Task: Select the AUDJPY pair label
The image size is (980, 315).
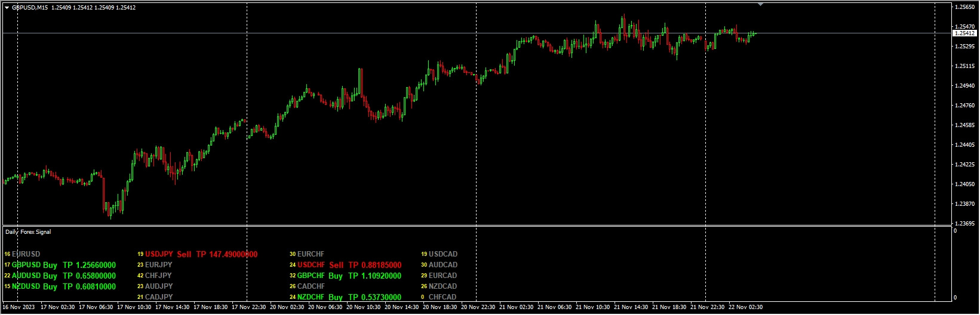Action: [159, 286]
